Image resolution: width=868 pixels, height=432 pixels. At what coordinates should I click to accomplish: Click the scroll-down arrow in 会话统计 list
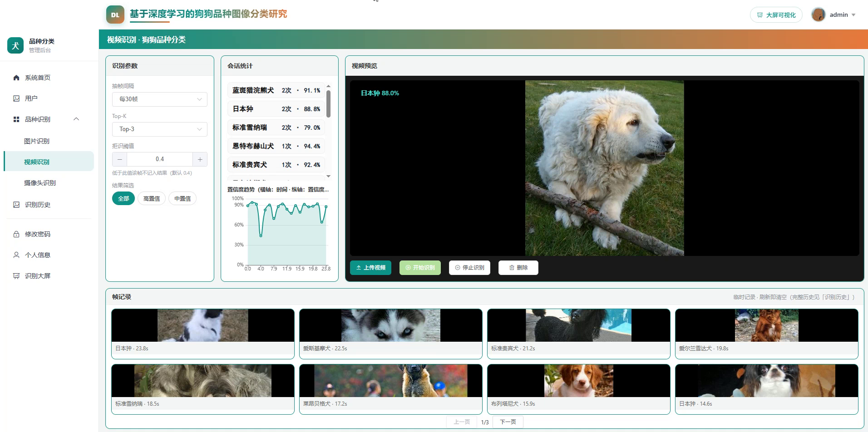[328, 176]
